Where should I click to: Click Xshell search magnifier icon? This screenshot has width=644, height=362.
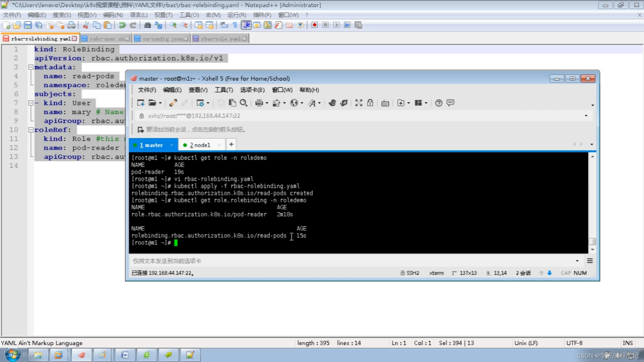tap(244, 103)
